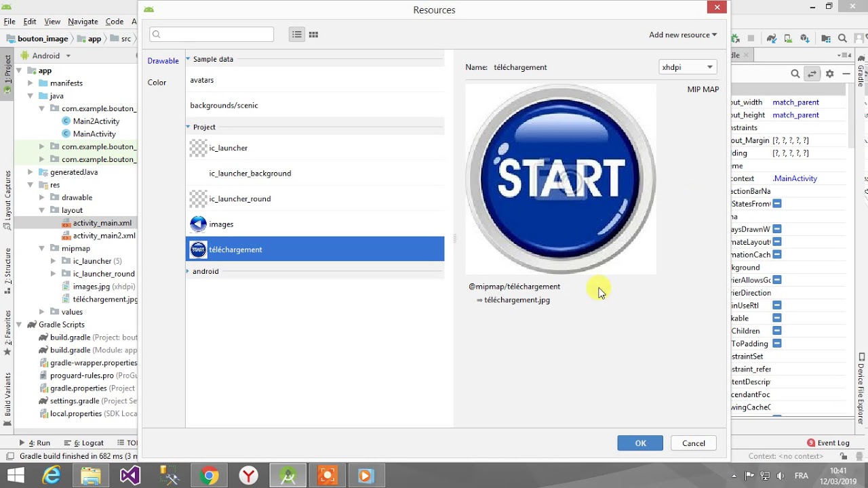Toggle checkbox beside mationCach attribute
Image resolution: width=868 pixels, height=488 pixels.
[x=777, y=255]
